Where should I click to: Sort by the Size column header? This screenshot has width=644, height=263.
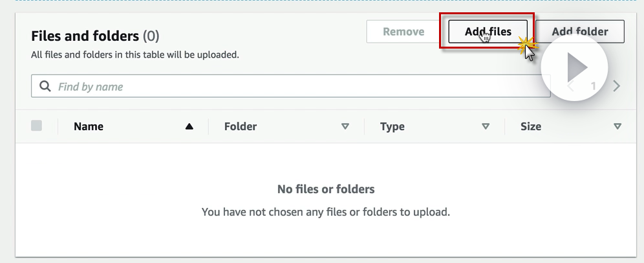[x=531, y=126]
